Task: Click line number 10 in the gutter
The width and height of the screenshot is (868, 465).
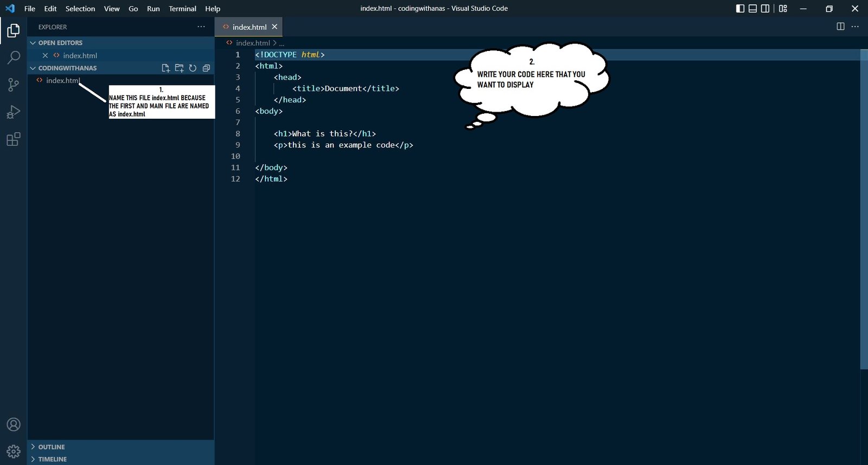Action: (x=235, y=156)
